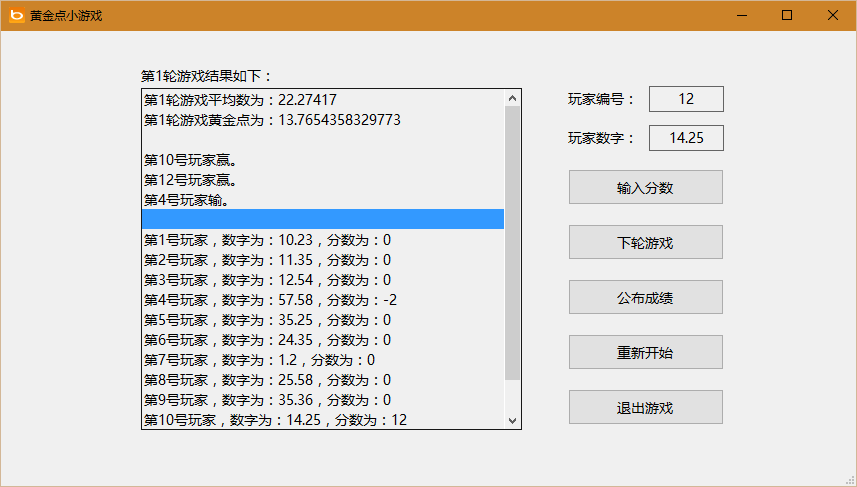Select the row with 黄金点为 13.7654358329773
The image size is (857, 487).
coord(322,120)
